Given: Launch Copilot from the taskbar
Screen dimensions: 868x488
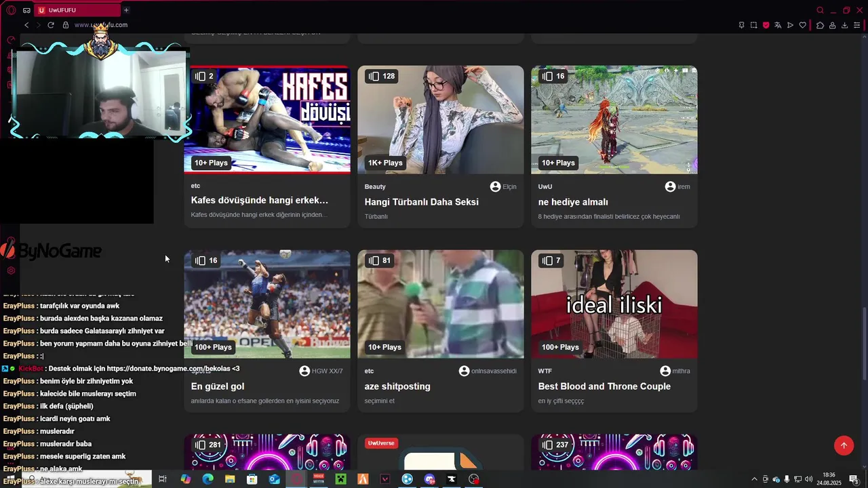Looking at the screenshot, I should [x=185, y=479].
